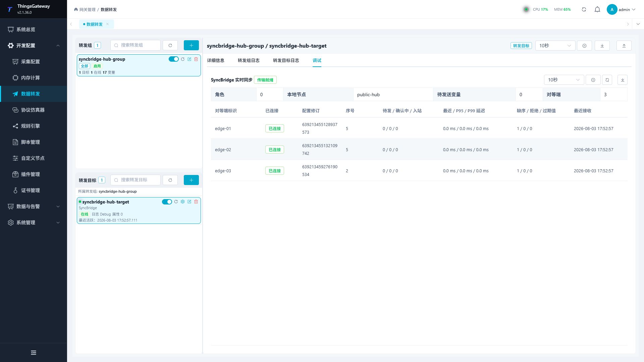Edit the syncbridge-hub-target entry

click(190, 202)
